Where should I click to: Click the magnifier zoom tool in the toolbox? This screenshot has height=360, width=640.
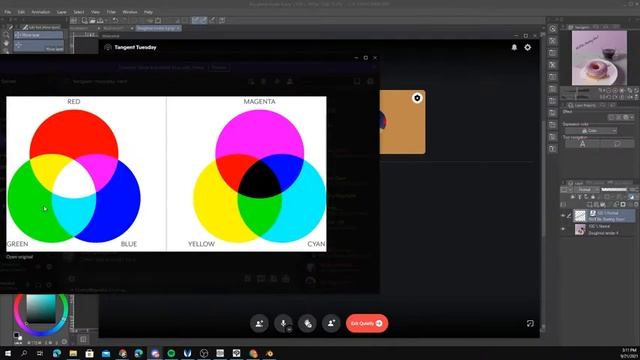(x=6, y=35)
